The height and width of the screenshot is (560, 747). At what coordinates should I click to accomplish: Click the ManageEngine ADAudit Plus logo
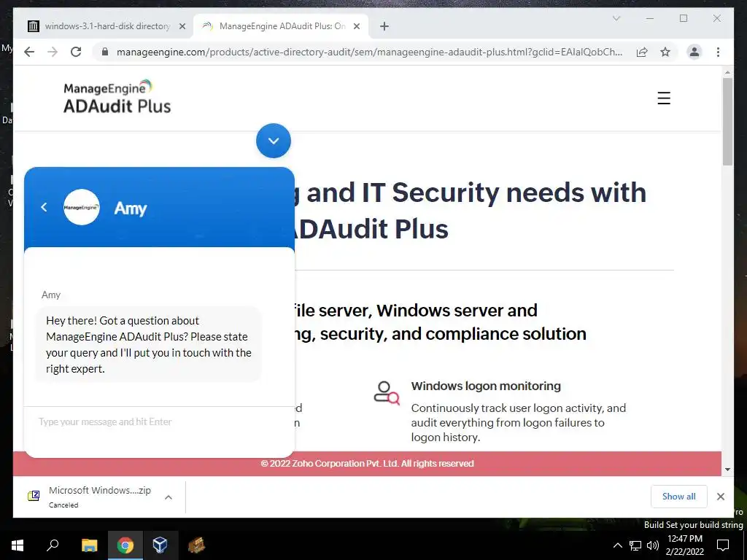click(117, 97)
